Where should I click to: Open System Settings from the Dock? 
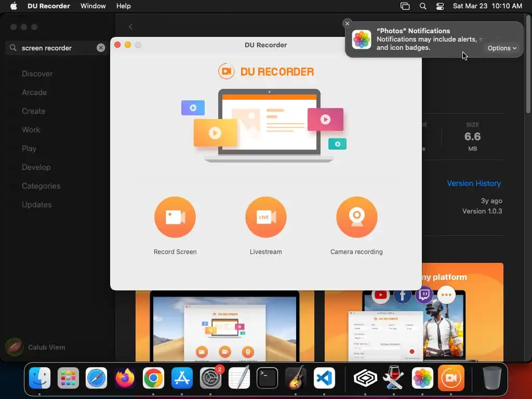tap(210, 378)
